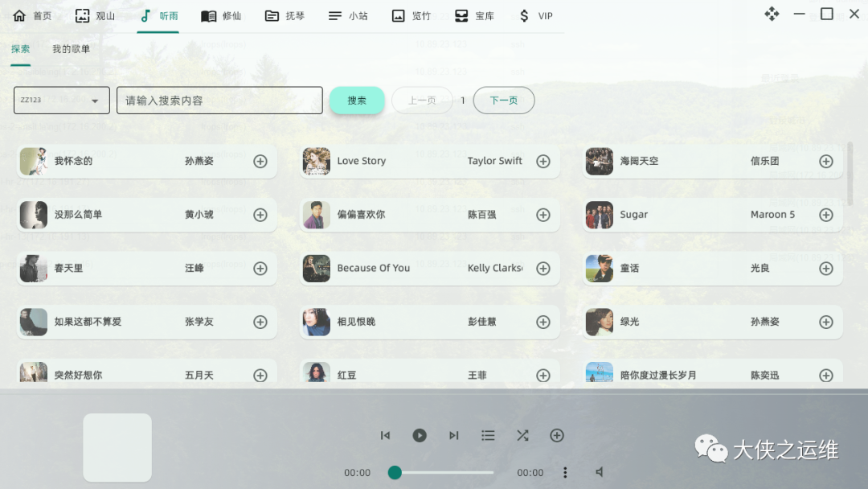Open the 我怀念的 album thumbnail

[34, 161]
